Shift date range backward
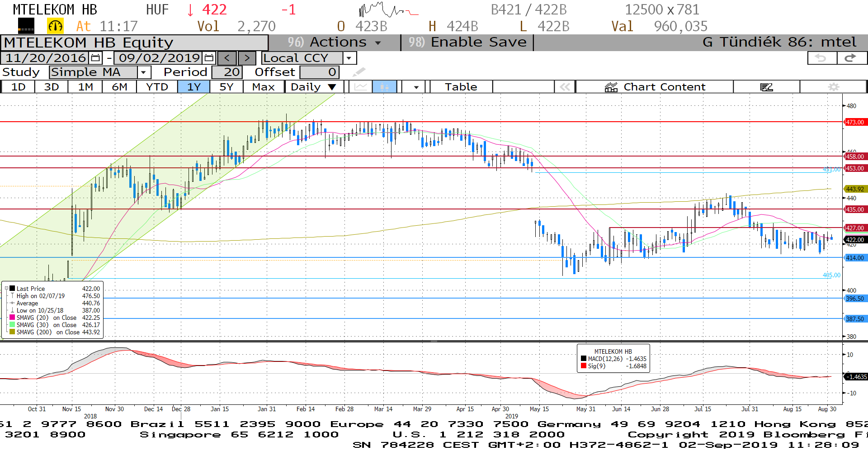Image resolution: width=868 pixels, height=470 pixels. click(x=227, y=58)
